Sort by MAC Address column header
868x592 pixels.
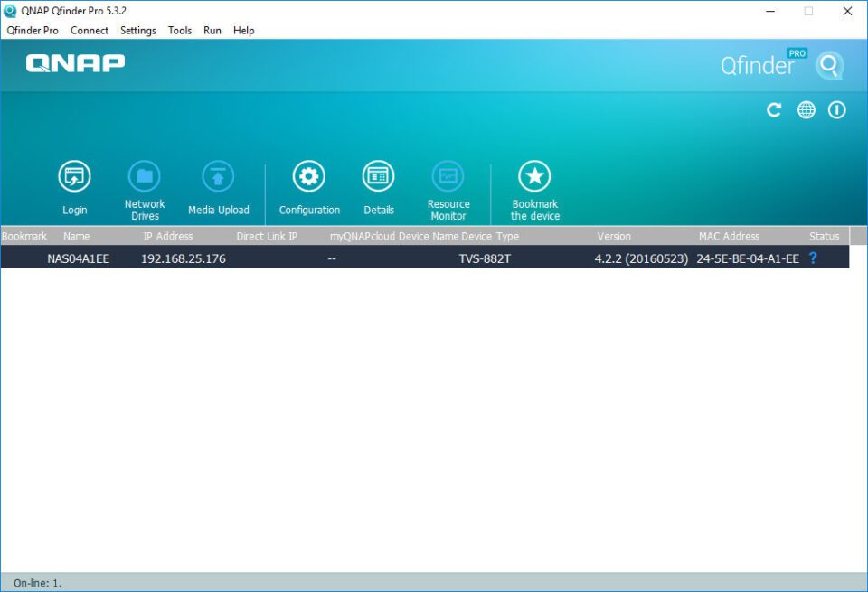pyautogui.click(x=729, y=236)
